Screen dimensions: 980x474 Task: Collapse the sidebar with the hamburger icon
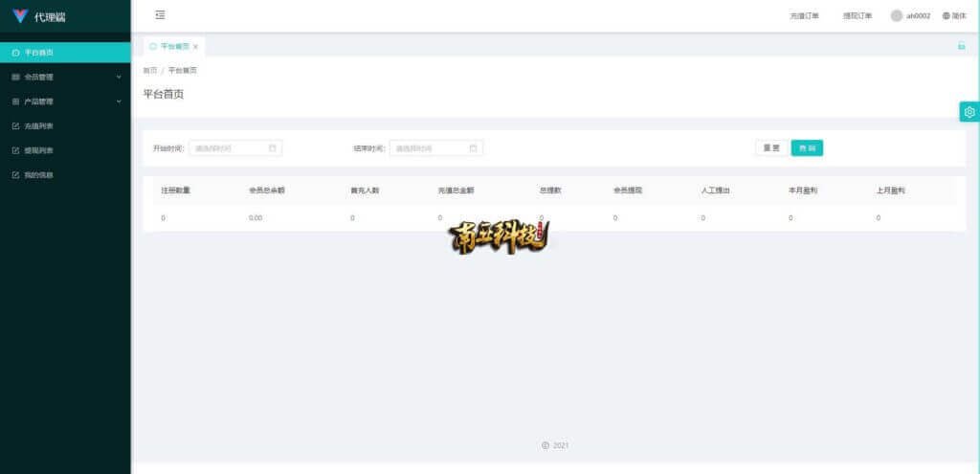tap(160, 15)
